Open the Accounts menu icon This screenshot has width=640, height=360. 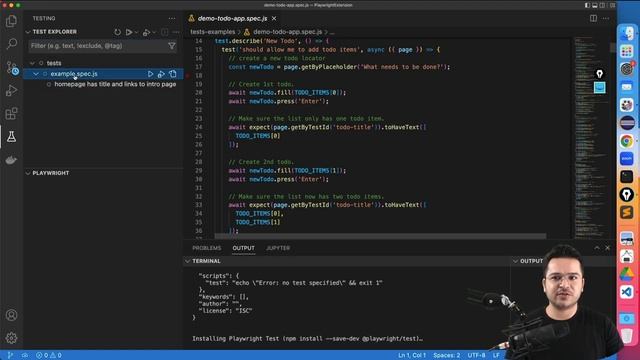[x=11, y=315]
